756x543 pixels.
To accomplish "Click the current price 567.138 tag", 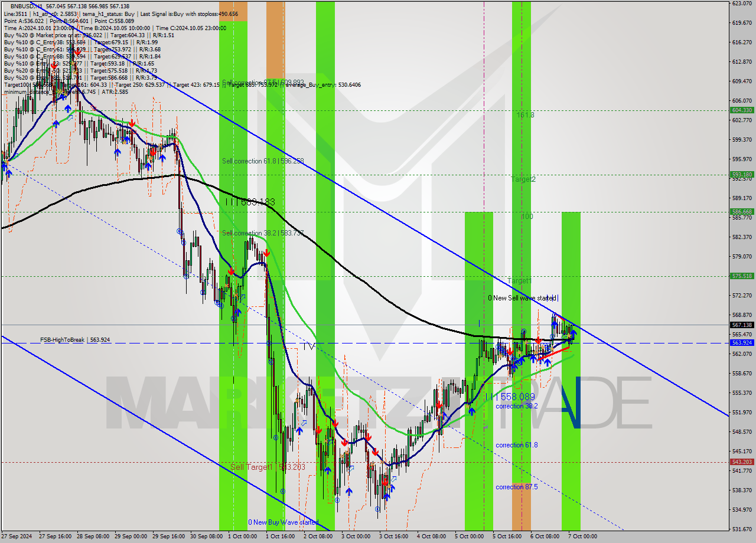I will [742, 325].
